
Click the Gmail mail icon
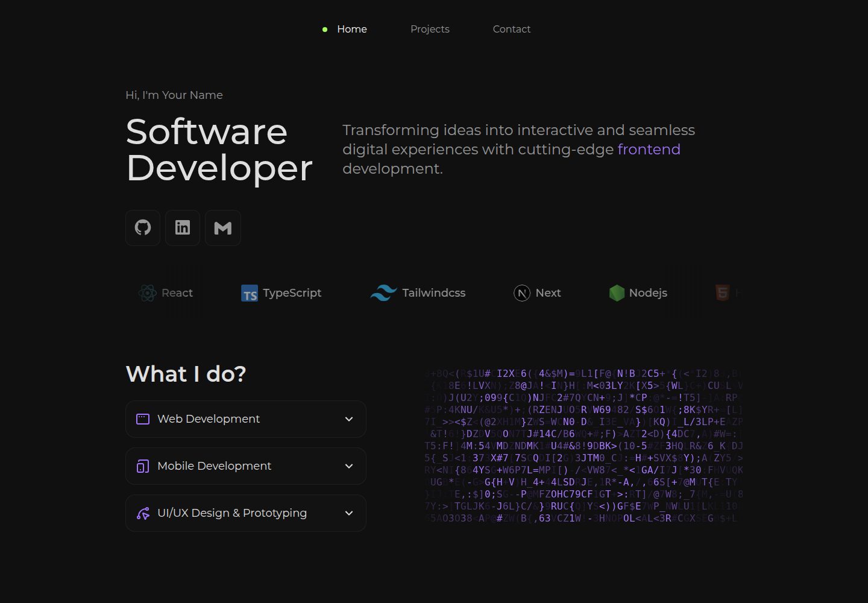tap(223, 227)
